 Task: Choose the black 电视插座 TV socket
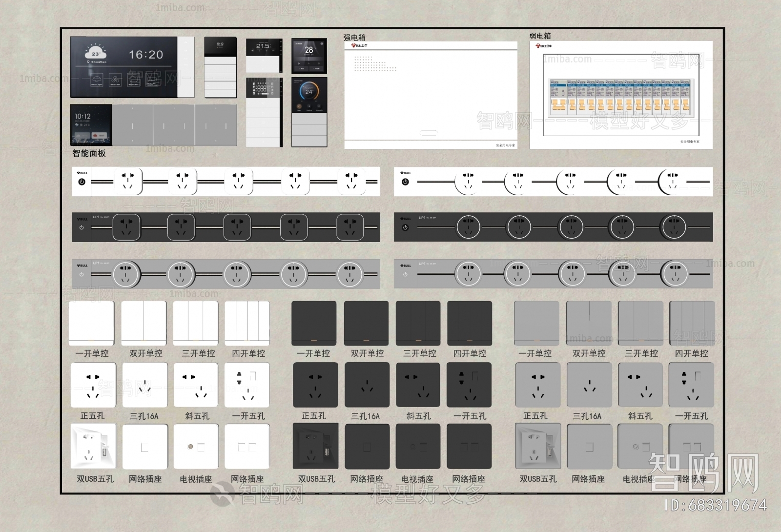click(x=418, y=447)
